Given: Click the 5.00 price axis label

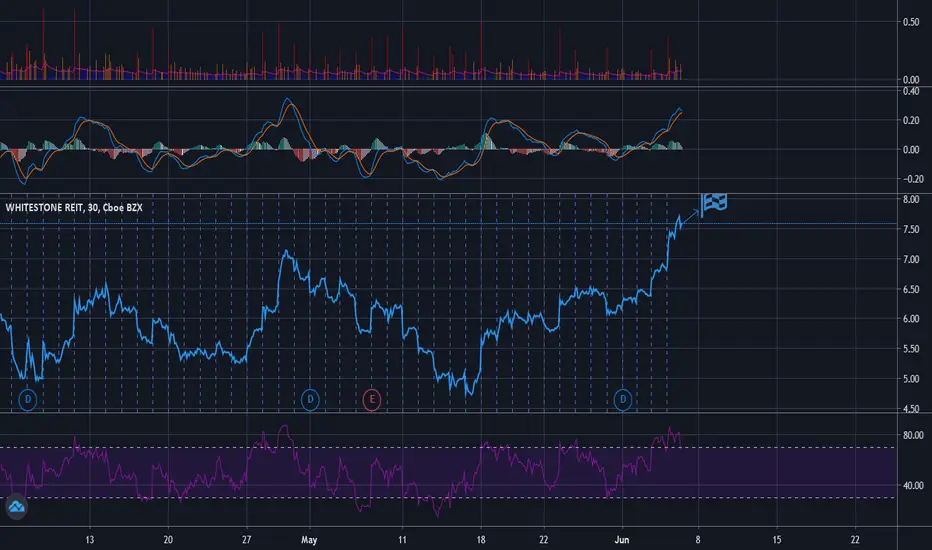Looking at the screenshot, I should [x=911, y=379].
